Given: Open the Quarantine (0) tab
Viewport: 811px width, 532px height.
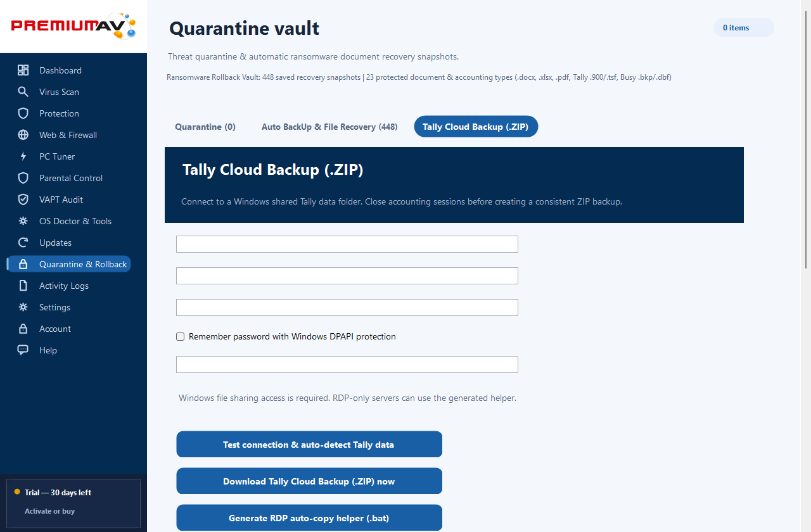Looking at the screenshot, I should coord(205,127).
